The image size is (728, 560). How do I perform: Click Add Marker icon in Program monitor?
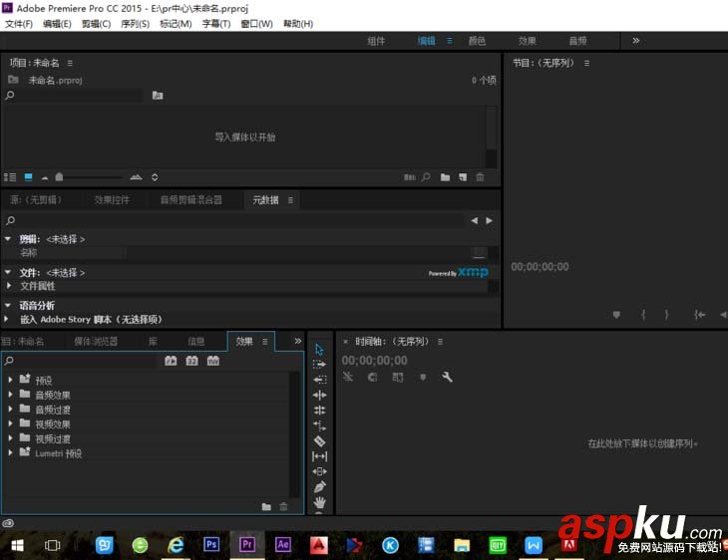[616, 315]
